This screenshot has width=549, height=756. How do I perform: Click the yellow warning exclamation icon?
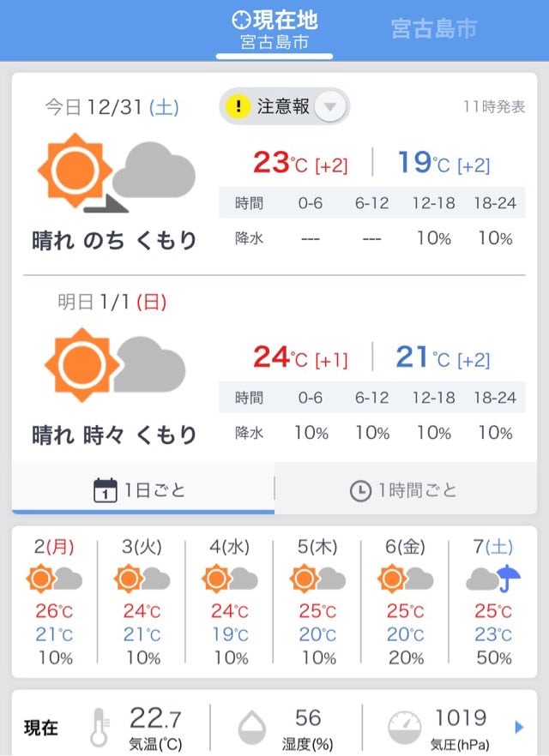pos(238,106)
